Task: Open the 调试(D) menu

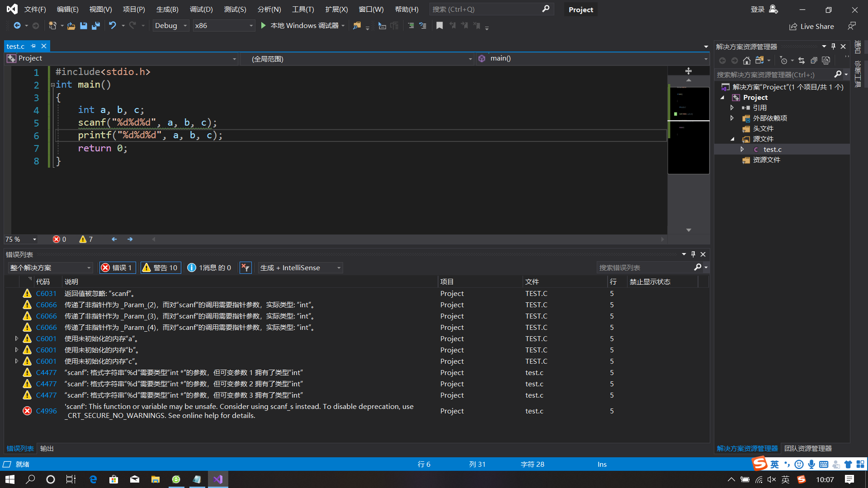Action: point(201,9)
